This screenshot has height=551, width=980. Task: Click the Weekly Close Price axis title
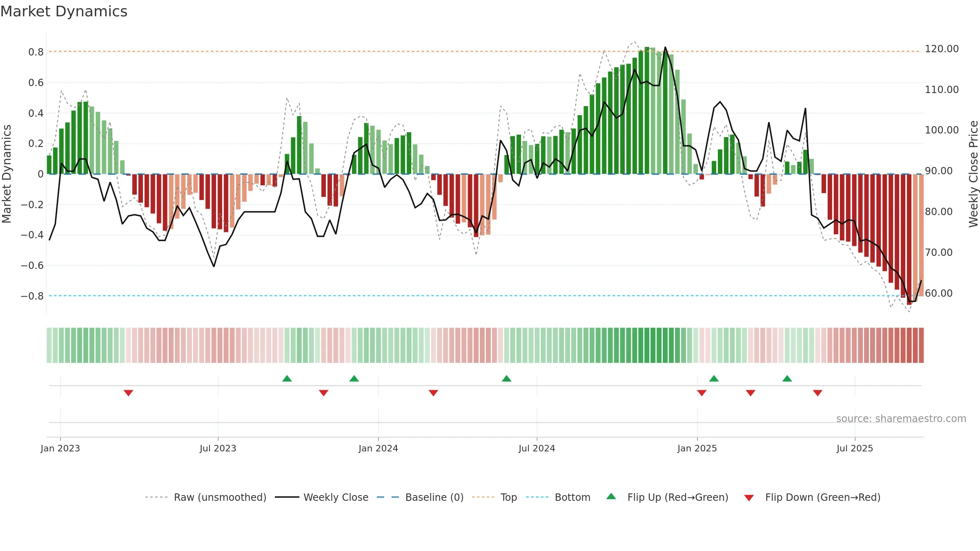pos(973,174)
